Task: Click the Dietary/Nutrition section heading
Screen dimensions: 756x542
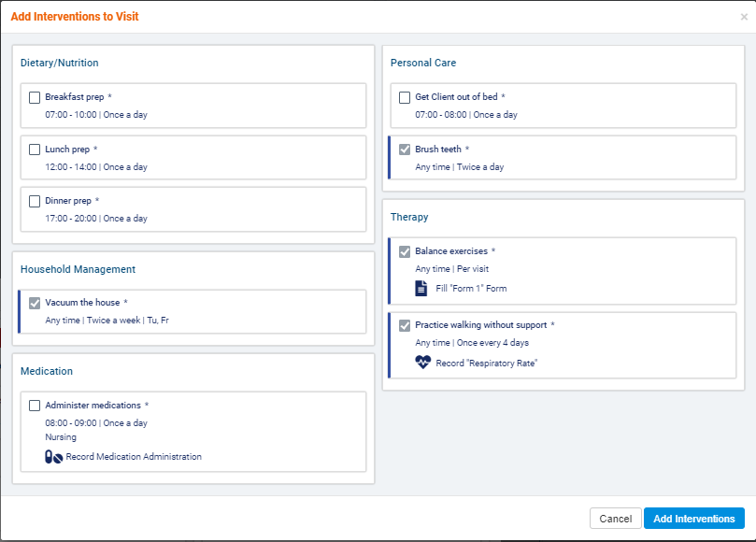Action: coord(60,64)
